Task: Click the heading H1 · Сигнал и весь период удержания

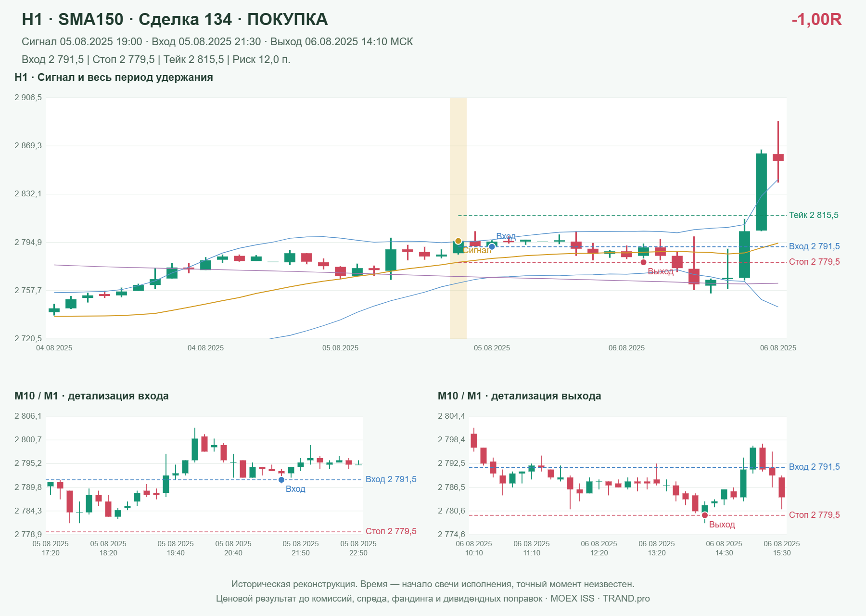Action: click(x=114, y=77)
